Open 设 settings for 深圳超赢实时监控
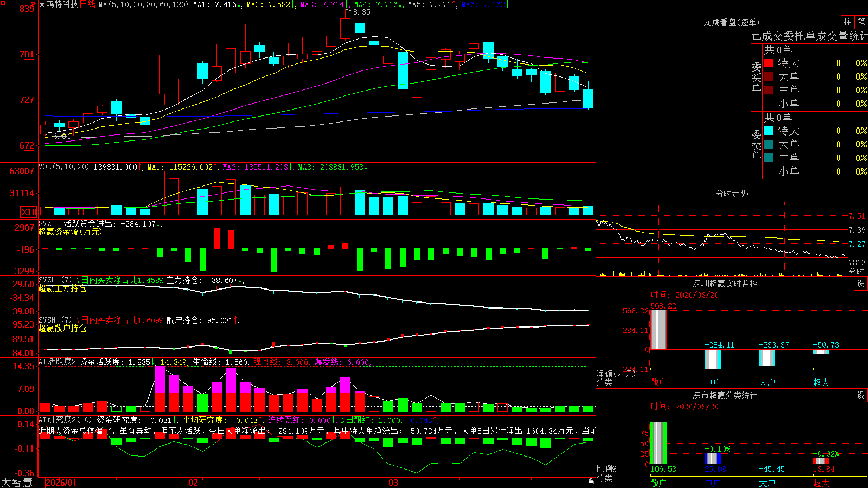Screen dimensions: 868x488 pos(861,284)
